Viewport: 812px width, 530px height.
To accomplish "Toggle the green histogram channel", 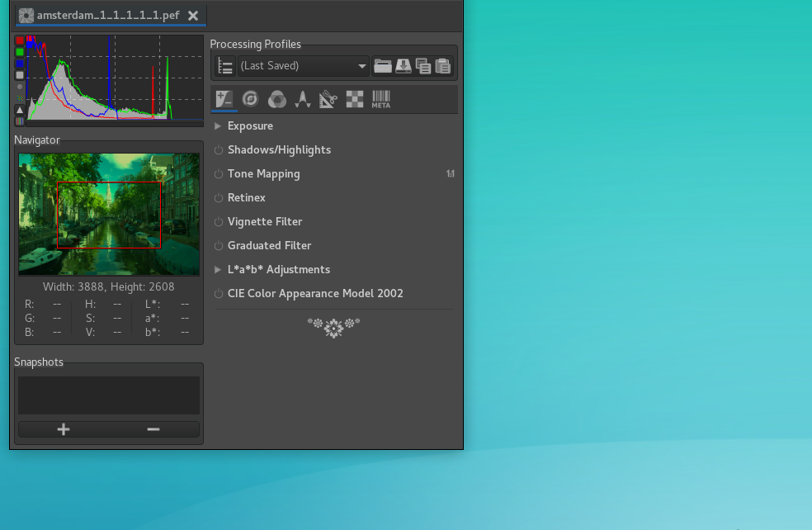I will 20,52.
